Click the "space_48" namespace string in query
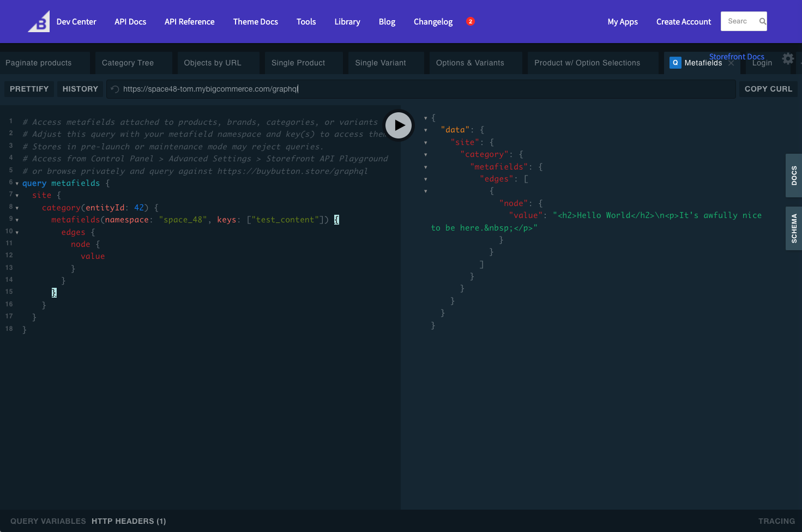This screenshot has width=802, height=532. 183,220
